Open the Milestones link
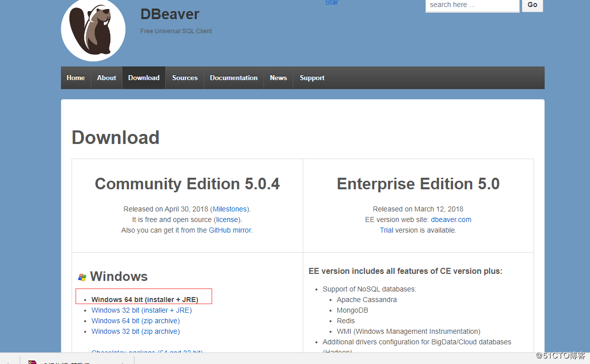The width and height of the screenshot is (590, 364). tap(230, 209)
